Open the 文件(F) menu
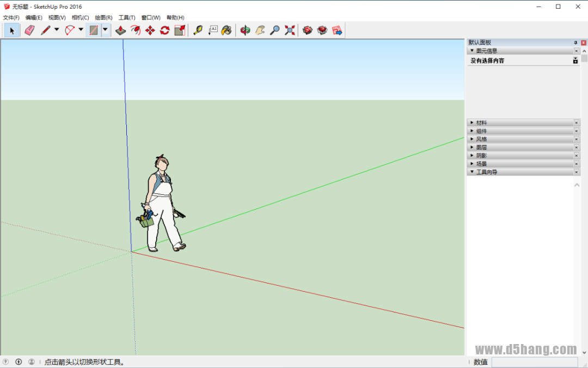 tap(11, 17)
